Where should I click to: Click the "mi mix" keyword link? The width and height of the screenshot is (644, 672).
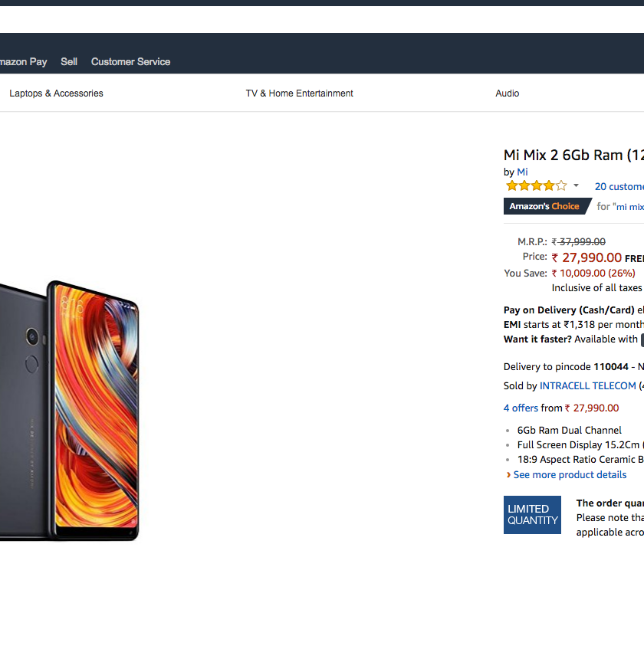click(630, 207)
